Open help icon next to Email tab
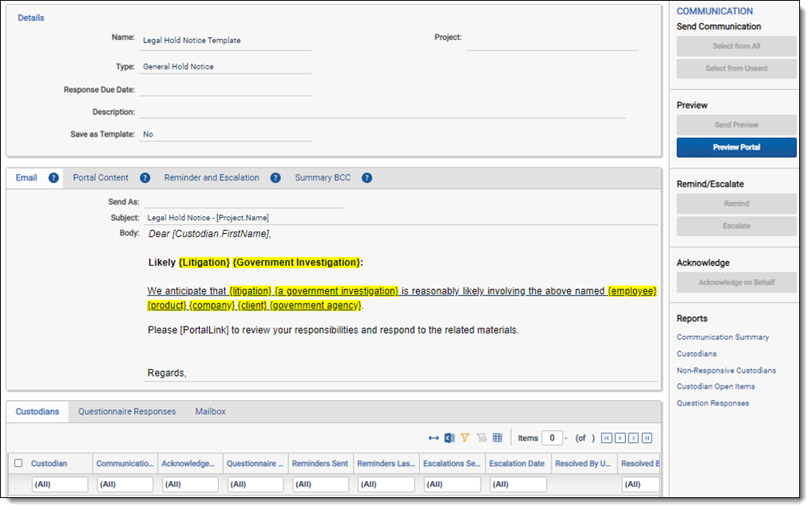Viewport: 812px width, 510px height. point(53,178)
